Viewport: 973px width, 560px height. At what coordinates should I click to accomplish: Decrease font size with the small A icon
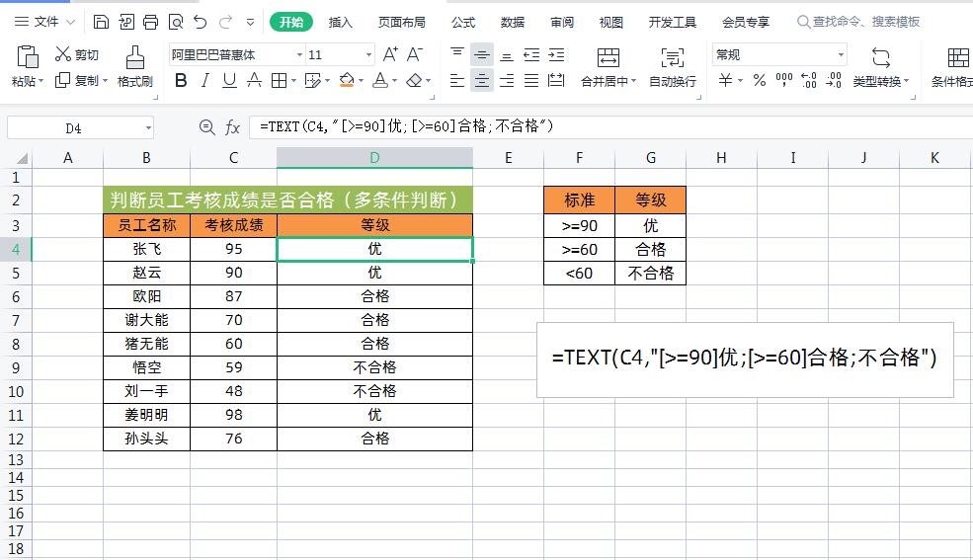pyautogui.click(x=415, y=54)
